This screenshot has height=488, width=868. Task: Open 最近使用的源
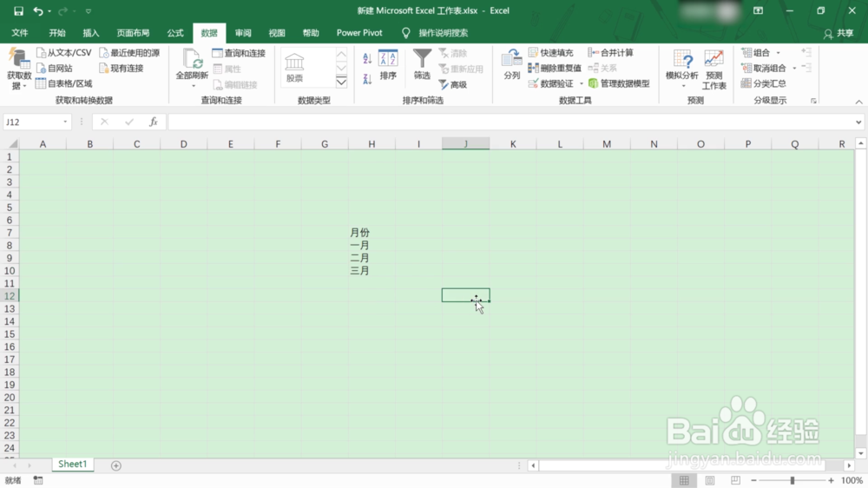[x=129, y=53]
